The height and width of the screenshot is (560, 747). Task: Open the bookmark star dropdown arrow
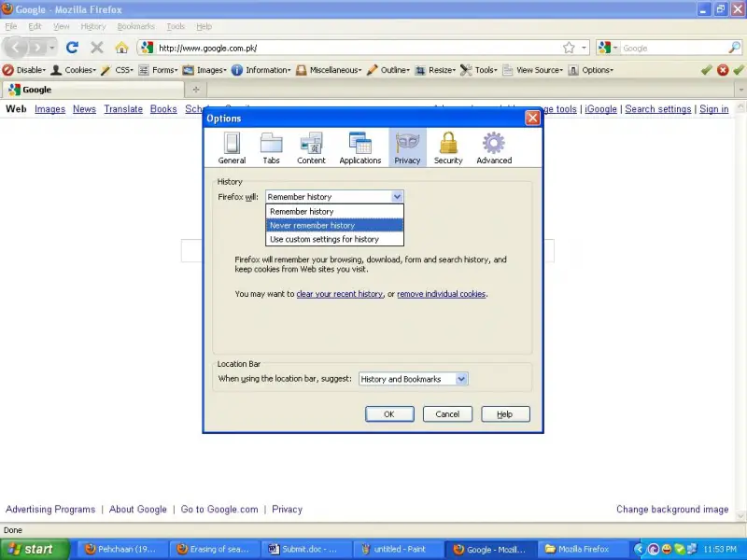[584, 48]
